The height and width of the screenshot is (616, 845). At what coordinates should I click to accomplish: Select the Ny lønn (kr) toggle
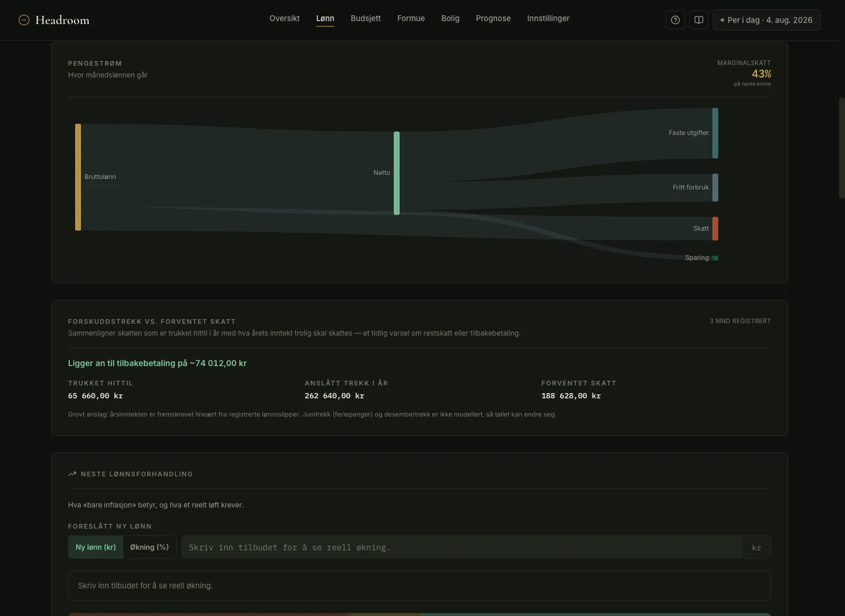(x=96, y=547)
